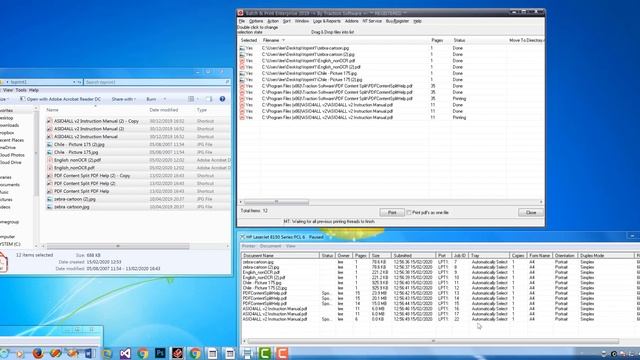This screenshot has width=640, height=360.
Task: Click the Submitted column header in the printer queue
Action: 413,256
